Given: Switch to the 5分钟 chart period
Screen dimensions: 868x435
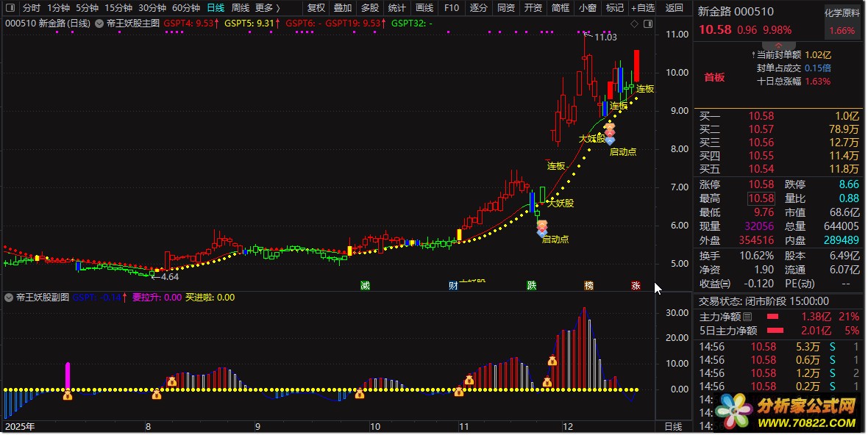Looking at the screenshot, I should [x=87, y=8].
